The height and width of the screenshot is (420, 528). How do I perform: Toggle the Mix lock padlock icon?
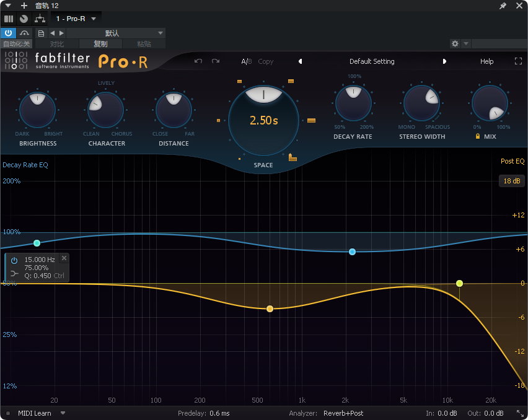coord(477,136)
